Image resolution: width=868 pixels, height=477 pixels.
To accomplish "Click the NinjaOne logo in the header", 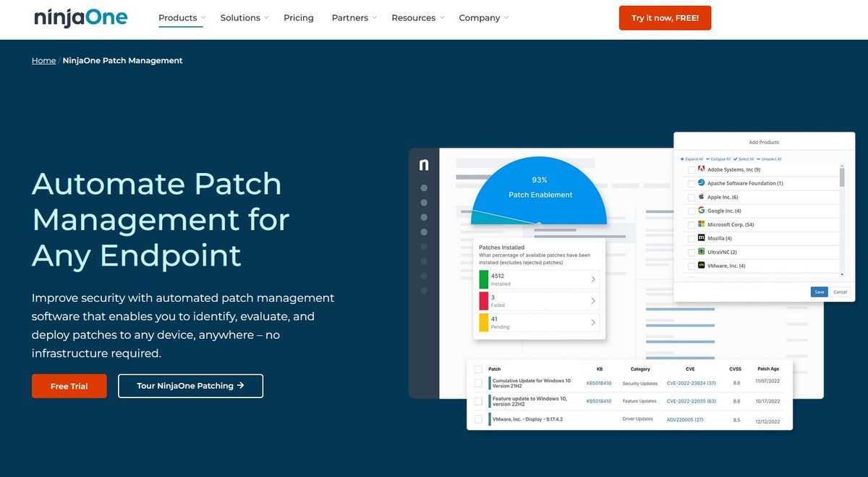I will (80, 17).
